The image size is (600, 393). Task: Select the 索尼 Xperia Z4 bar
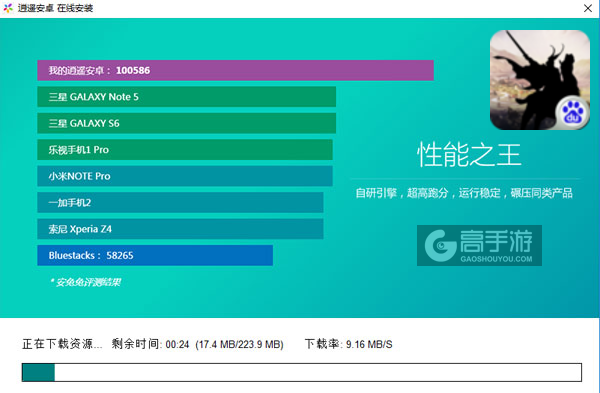point(180,229)
